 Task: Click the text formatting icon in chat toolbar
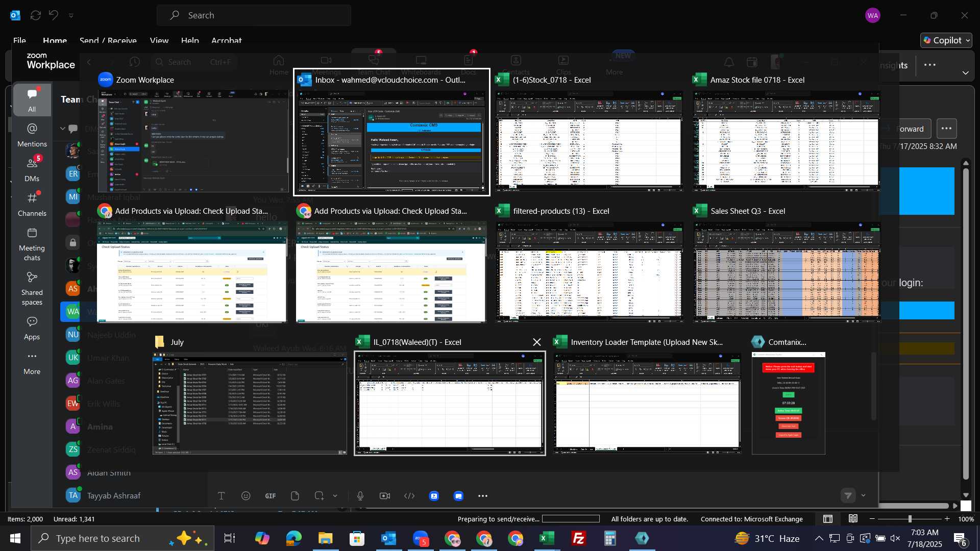point(222,496)
